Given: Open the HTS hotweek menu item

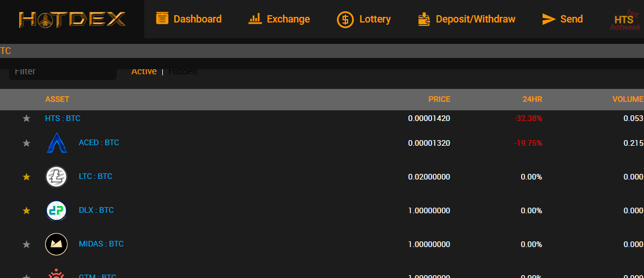Looking at the screenshot, I should [625, 20].
